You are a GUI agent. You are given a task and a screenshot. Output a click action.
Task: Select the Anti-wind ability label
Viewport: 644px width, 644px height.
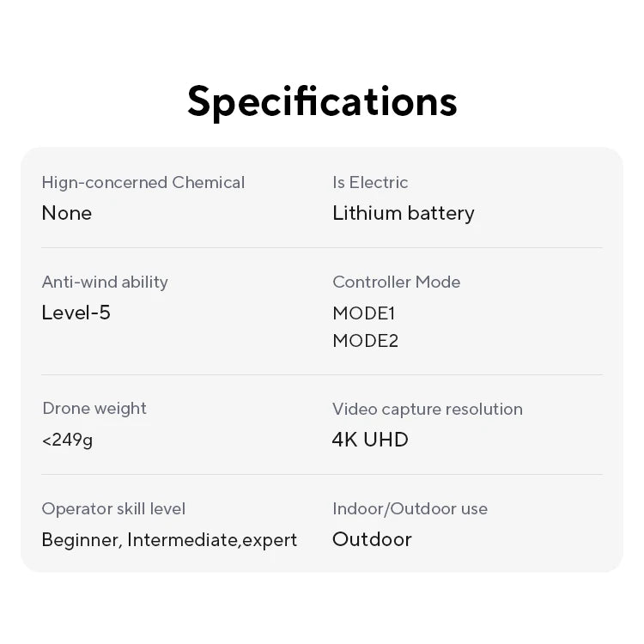[x=105, y=283]
